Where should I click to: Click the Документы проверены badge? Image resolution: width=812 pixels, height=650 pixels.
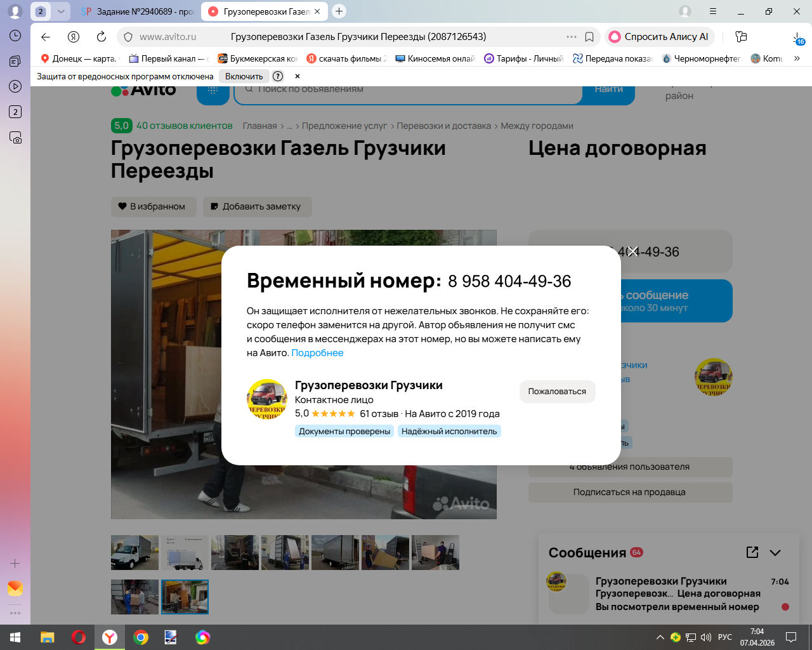tap(344, 432)
